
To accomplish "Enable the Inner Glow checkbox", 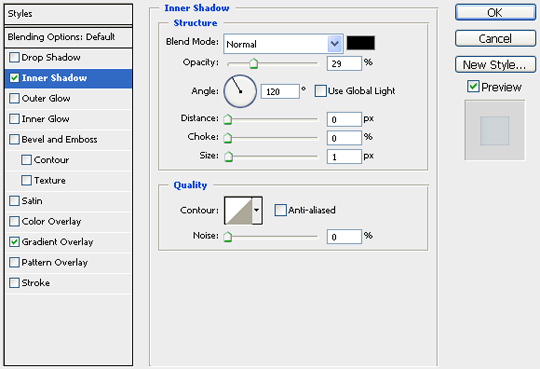I will (14, 119).
